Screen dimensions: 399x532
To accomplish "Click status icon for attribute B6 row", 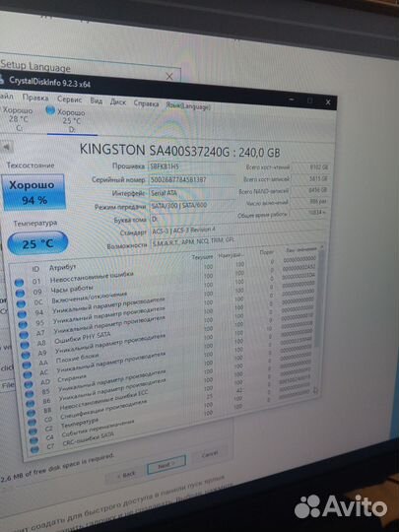I will pos(31,403).
